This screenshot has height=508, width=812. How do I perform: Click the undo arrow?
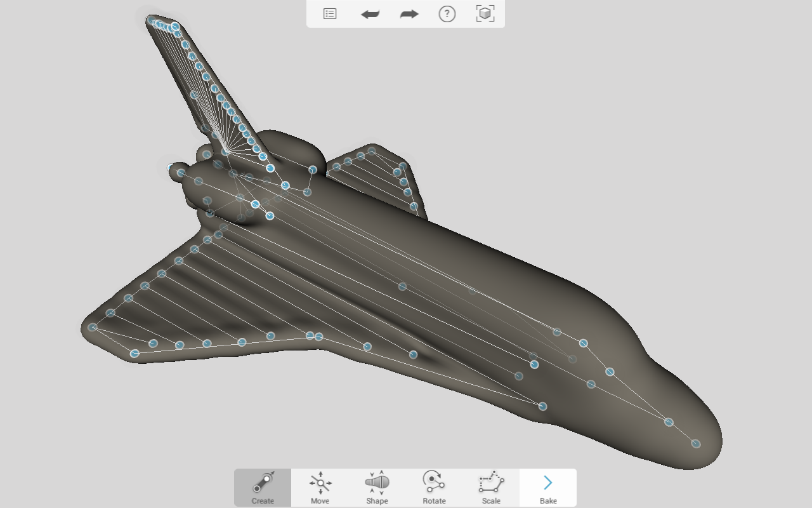370,14
